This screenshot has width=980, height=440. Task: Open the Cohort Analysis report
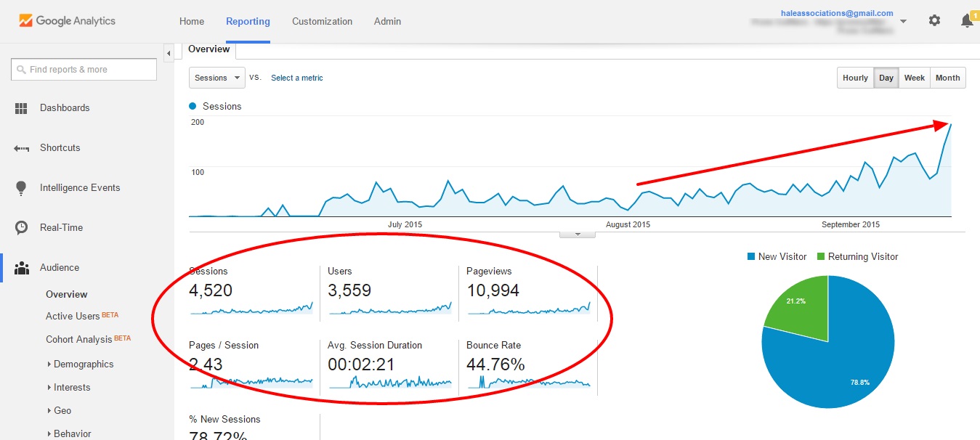point(78,340)
